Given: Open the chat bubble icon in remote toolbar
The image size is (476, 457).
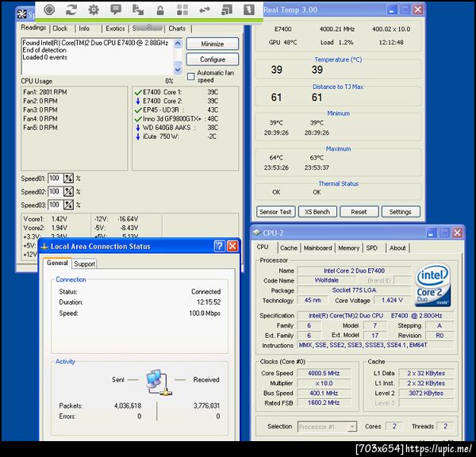Looking at the screenshot, I should (116, 10).
